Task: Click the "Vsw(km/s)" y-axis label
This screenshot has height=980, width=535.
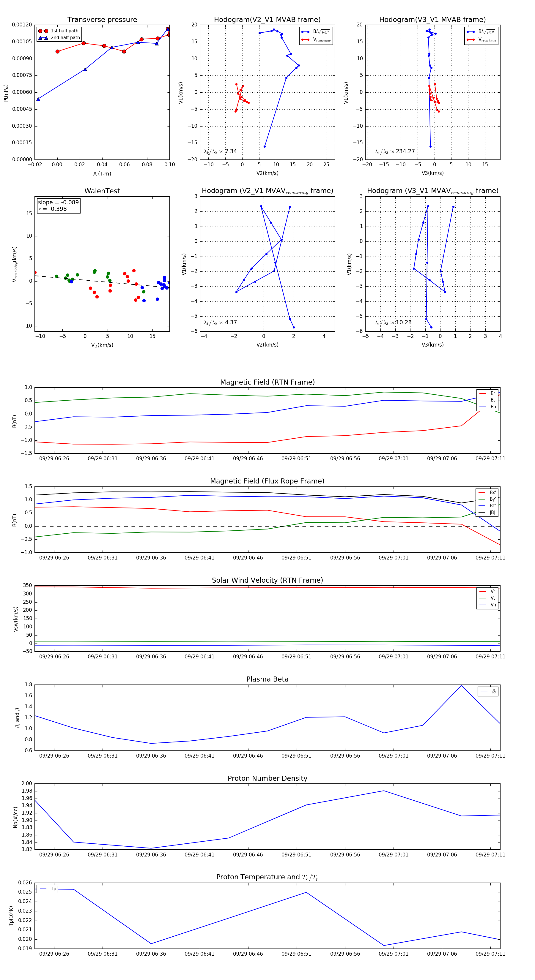Action: click(x=16, y=619)
